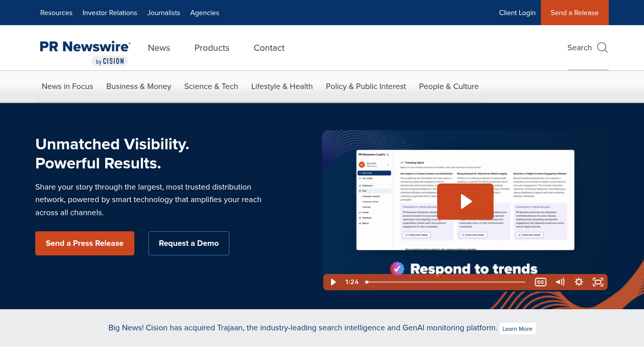Image resolution: width=644 pixels, height=362 pixels.
Task: Click Client Login
Action: pyautogui.click(x=517, y=13)
